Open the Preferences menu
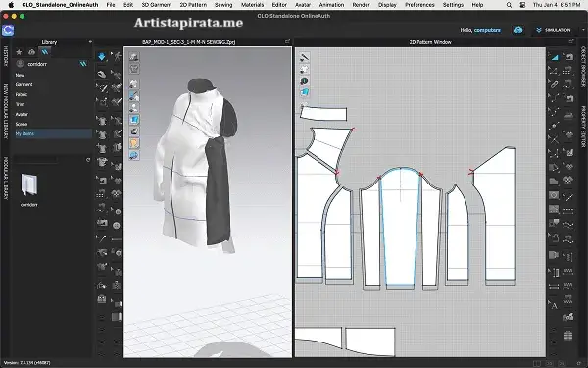The image size is (588, 368). [419, 5]
